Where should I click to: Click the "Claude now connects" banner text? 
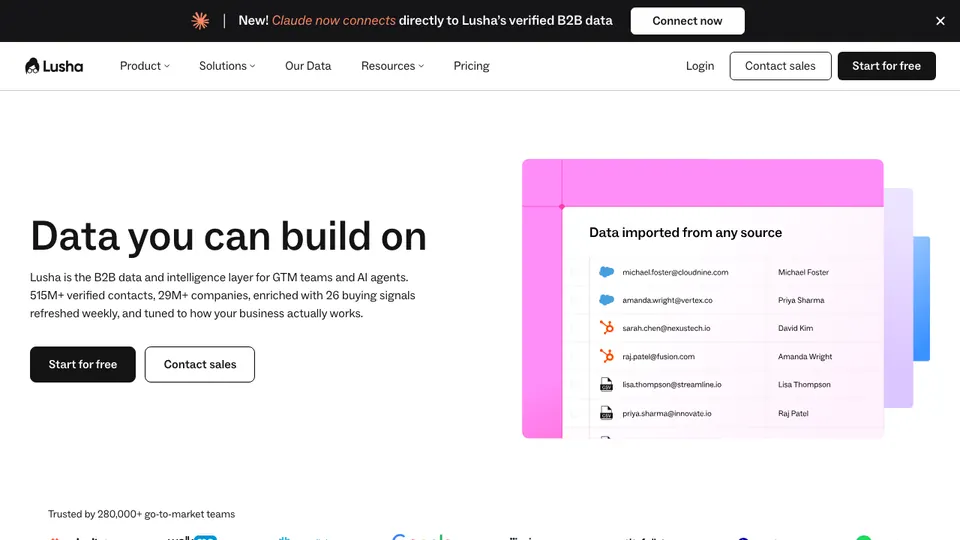pos(334,20)
